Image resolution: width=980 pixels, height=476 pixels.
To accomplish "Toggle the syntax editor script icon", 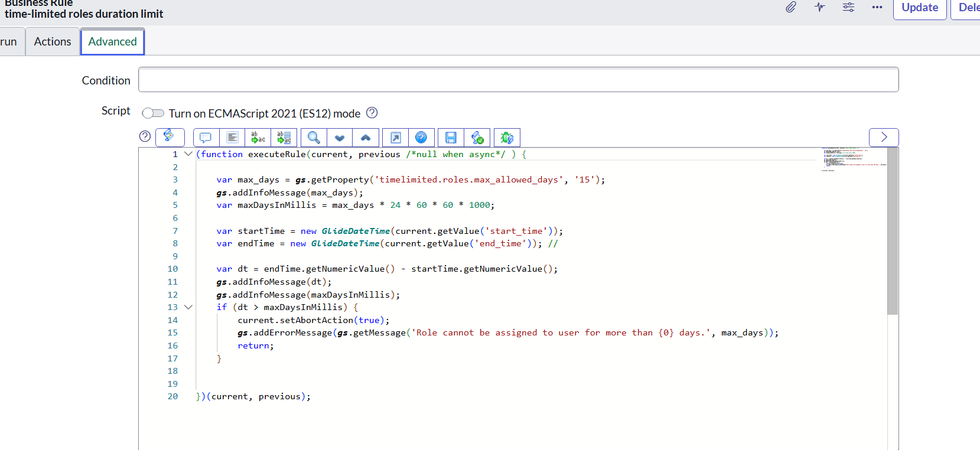I will (x=170, y=137).
